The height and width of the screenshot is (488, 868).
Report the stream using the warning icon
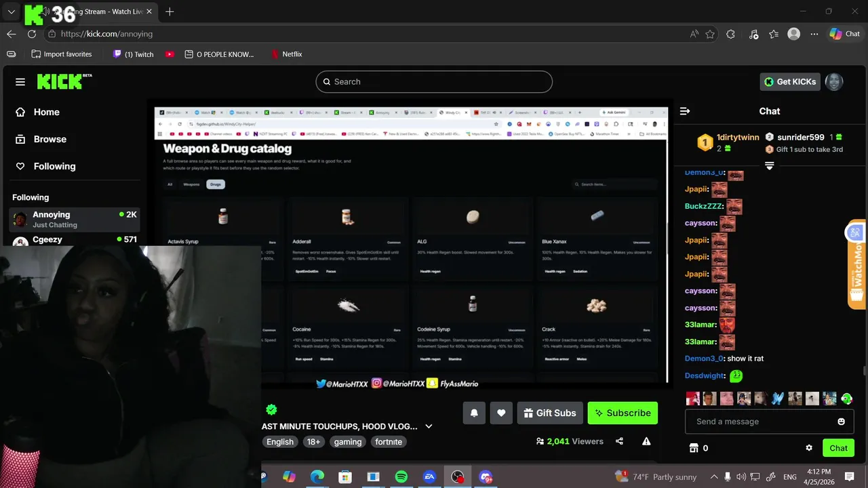click(646, 441)
